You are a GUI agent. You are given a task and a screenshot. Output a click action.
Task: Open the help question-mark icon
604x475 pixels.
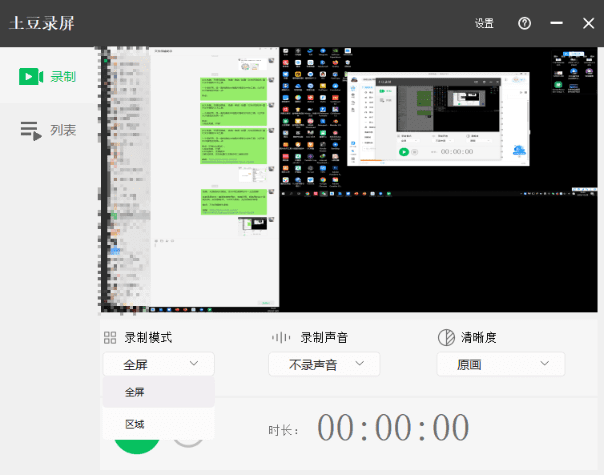(x=524, y=23)
